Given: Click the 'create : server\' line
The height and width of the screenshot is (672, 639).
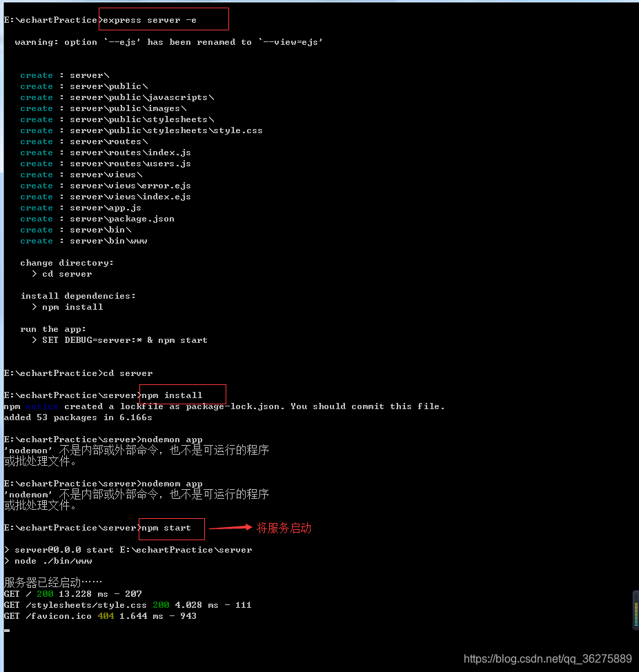Looking at the screenshot, I should pos(65,75).
